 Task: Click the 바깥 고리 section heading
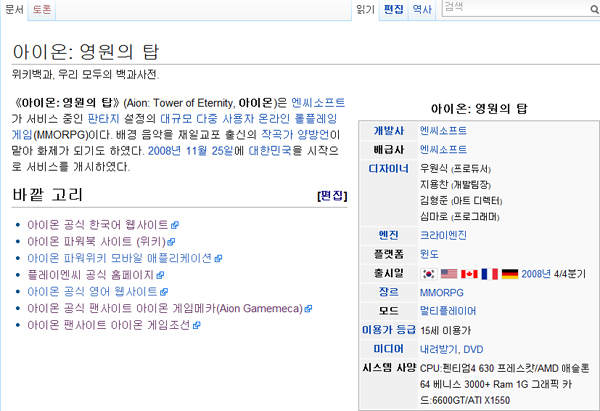[47, 195]
